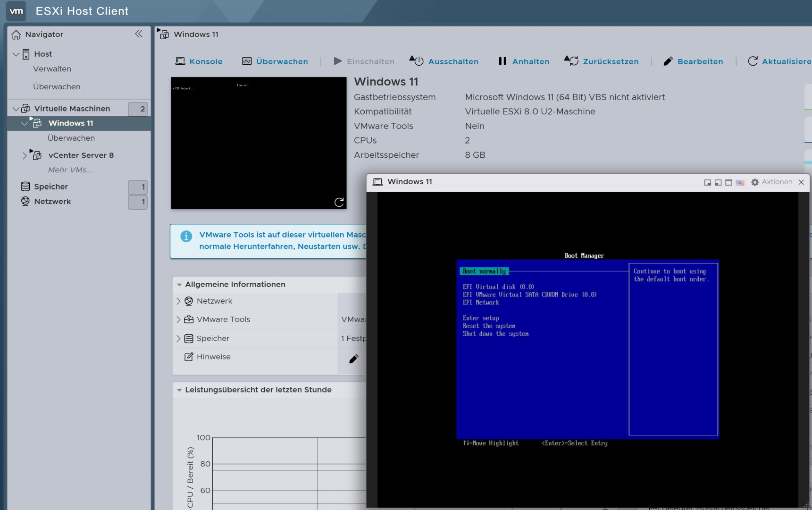
Task: Click the Navigator home icon
Action: pyautogui.click(x=16, y=34)
